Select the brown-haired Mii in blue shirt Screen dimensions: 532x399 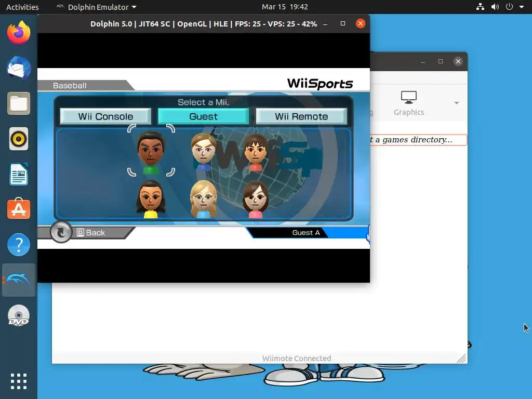click(x=203, y=152)
